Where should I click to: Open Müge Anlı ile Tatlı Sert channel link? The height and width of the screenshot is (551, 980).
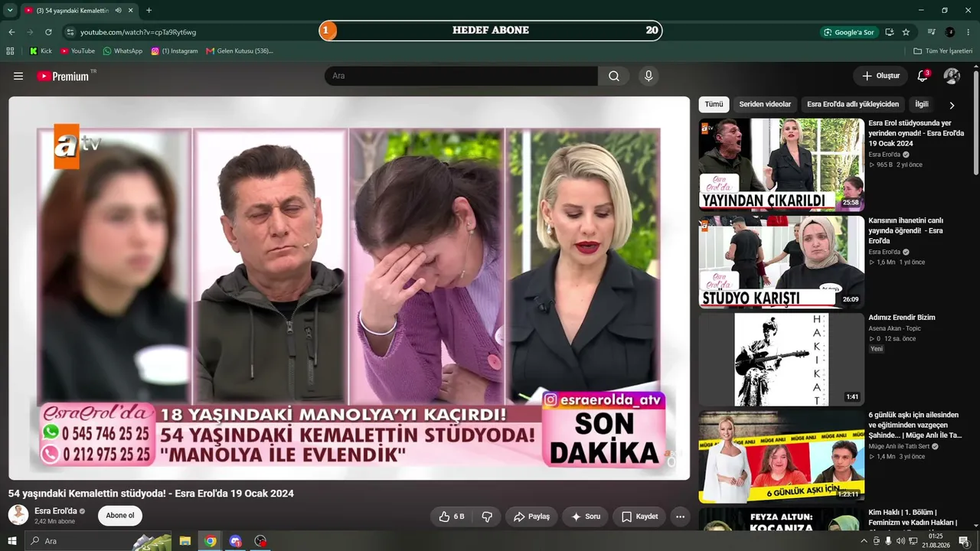click(899, 446)
